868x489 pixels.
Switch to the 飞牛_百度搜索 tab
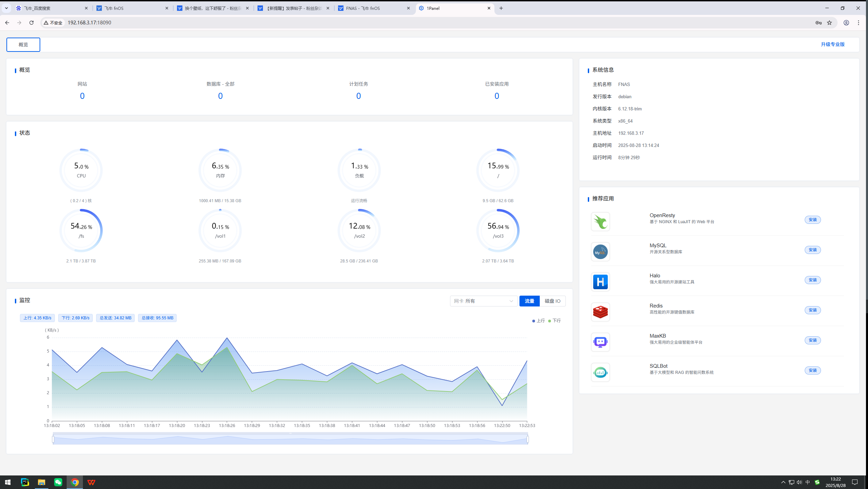tap(51, 8)
